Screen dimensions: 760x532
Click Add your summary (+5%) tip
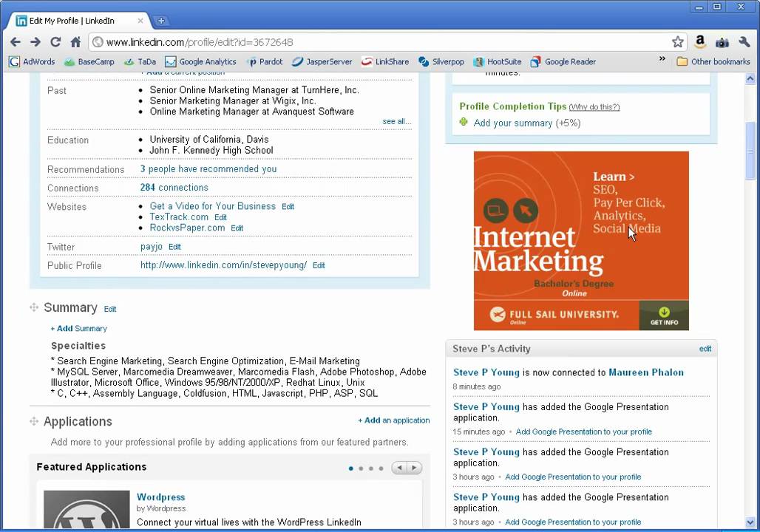pyautogui.click(x=527, y=123)
